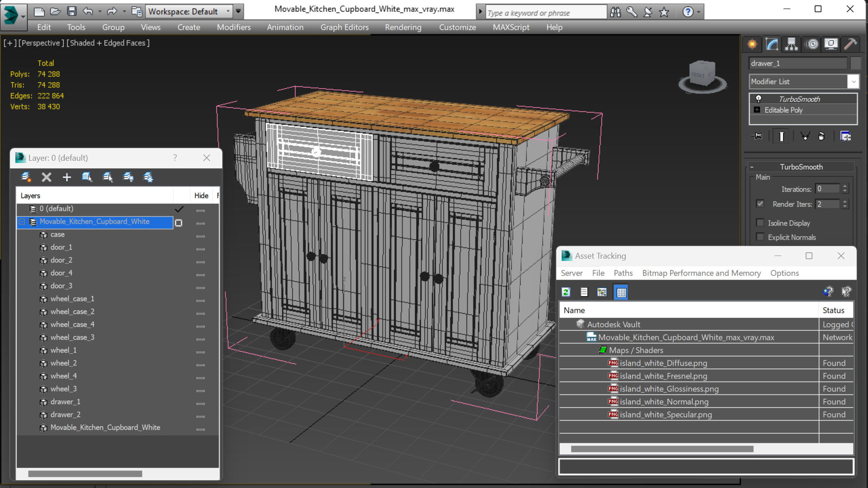Open the Rendering menu
868x488 pixels.
pos(403,27)
